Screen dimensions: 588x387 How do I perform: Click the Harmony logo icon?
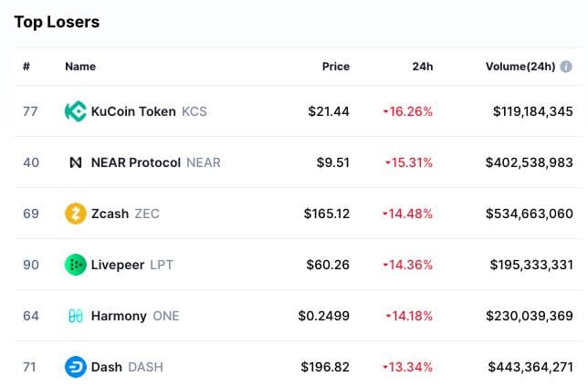pyautogui.click(x=75, y=316)
